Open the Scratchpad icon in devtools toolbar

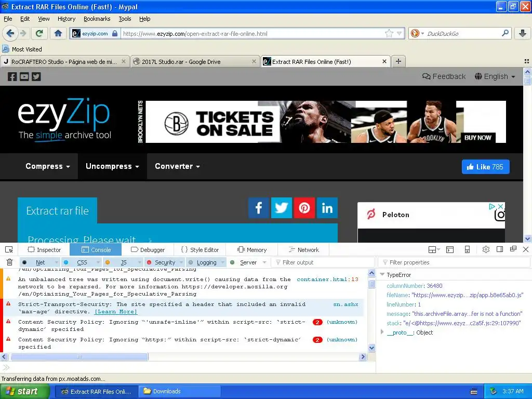(x=450, y=250)
